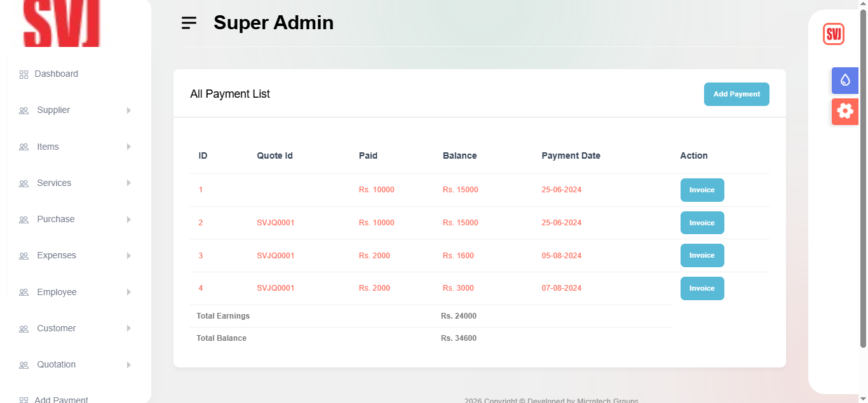The height and width of the screenshot is (403, 868).
Task: Open Invoice for payment dated 05-08-2024
Action: [702, 255]
